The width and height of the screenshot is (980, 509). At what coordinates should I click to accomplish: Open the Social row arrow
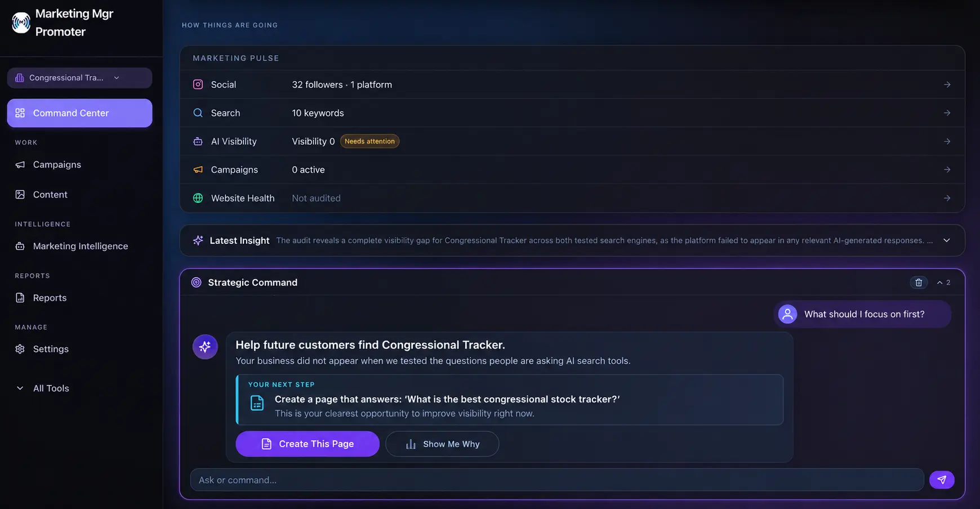[x=947, y=84]
